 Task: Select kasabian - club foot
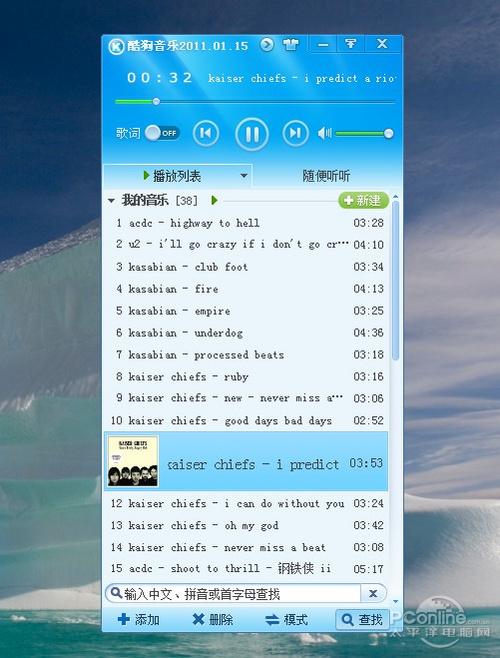tap(248, 266)
